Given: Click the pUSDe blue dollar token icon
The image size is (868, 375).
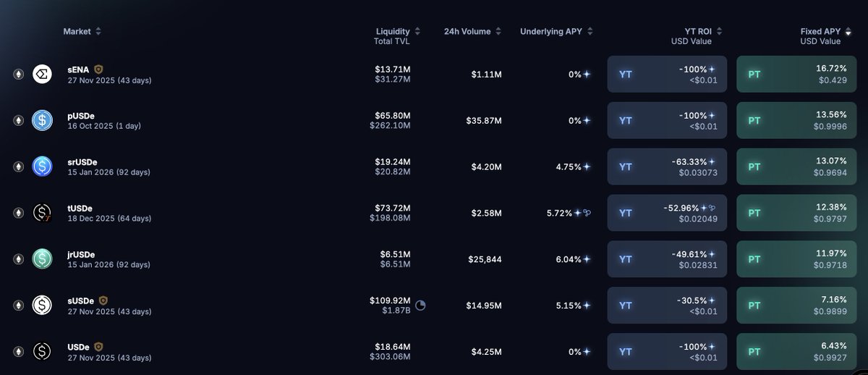Looking at the screenshot, I should point(42,120).
